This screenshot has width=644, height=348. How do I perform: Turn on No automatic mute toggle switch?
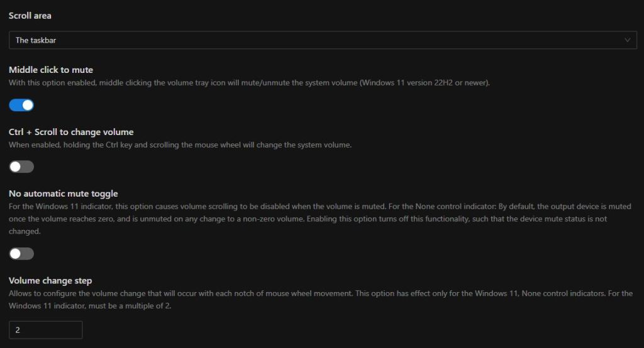(21, 254)
